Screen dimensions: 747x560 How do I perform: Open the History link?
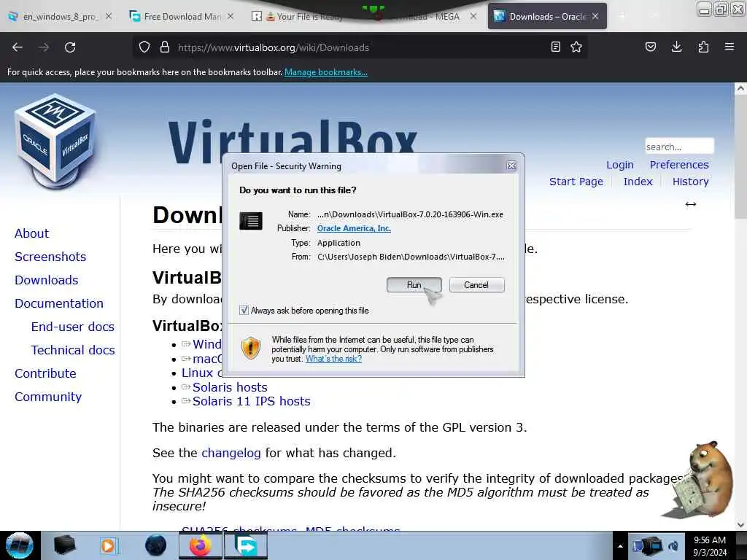point(690,182)
